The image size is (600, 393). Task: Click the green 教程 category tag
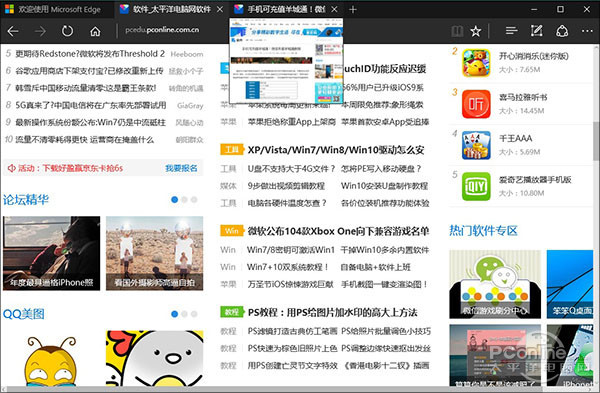(232, 312)
